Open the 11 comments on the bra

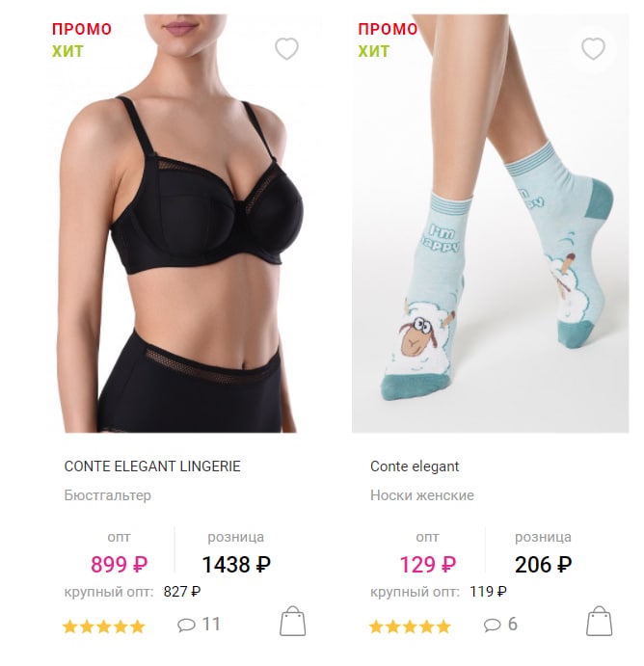point(199,625)
